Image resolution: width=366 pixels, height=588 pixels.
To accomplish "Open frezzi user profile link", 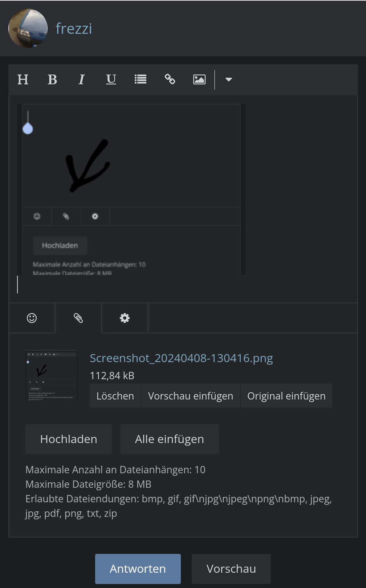I will pos(74,29).
